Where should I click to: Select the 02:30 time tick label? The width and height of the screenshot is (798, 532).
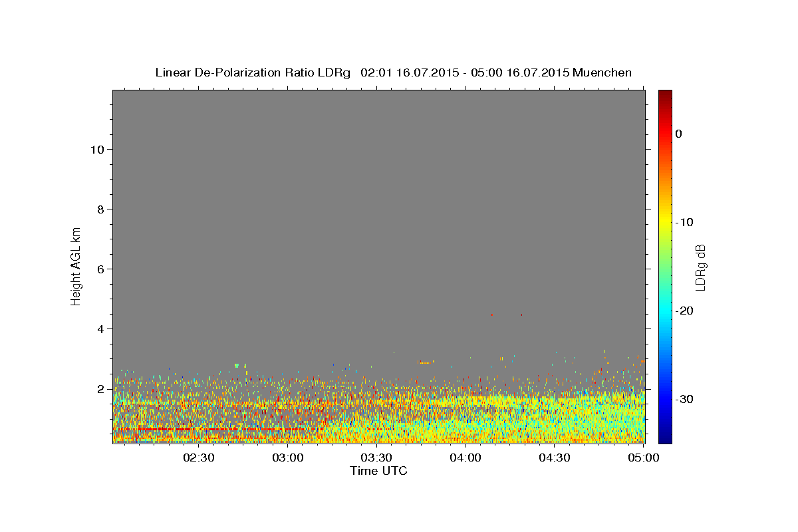pos(199,458)
